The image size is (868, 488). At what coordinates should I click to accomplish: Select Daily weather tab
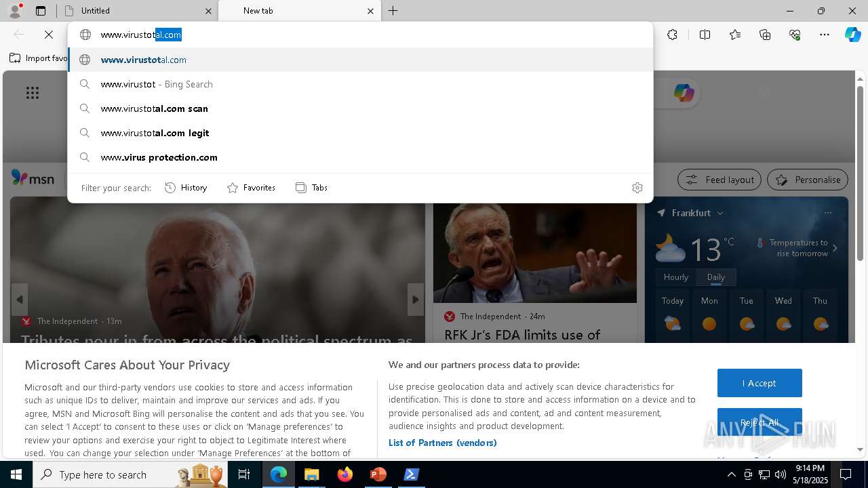pyautogui.click(x=716, y=277)
